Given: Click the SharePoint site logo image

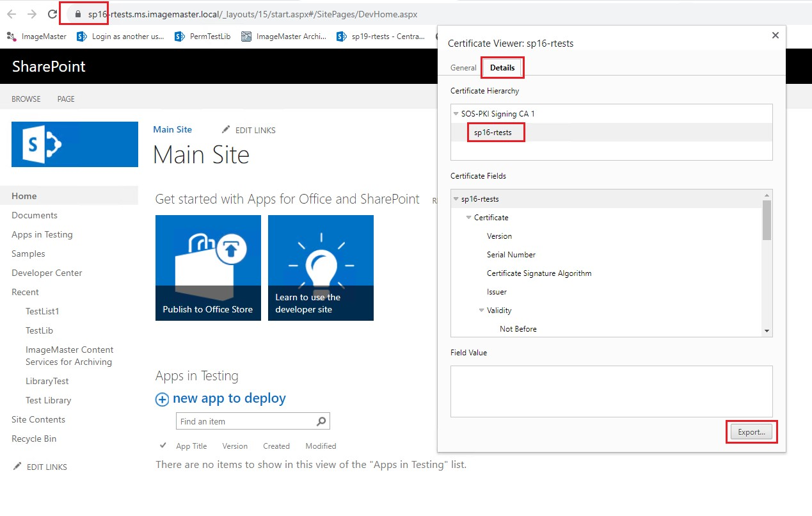Looking at the screenshot, I should pos(75,144).
